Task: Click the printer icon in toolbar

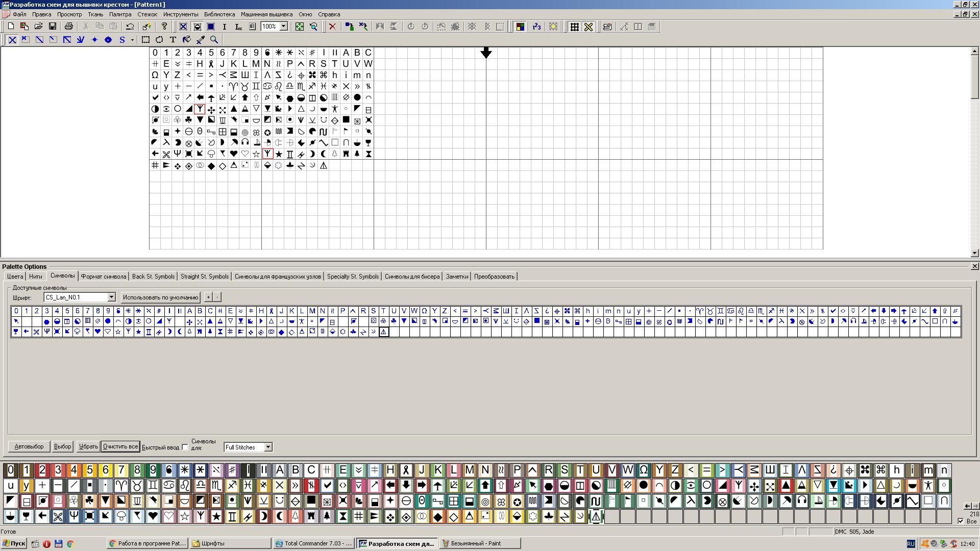Action: 69,27
